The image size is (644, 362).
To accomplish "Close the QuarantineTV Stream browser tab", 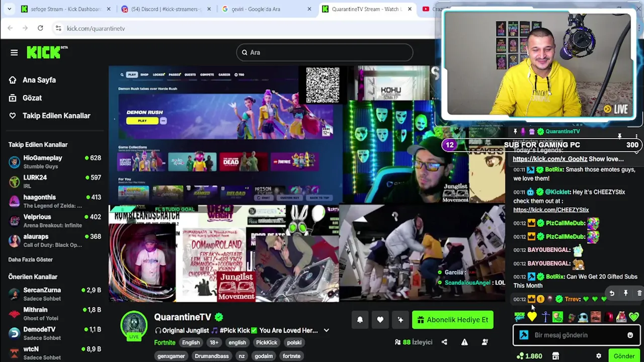I will coord(410,9).
